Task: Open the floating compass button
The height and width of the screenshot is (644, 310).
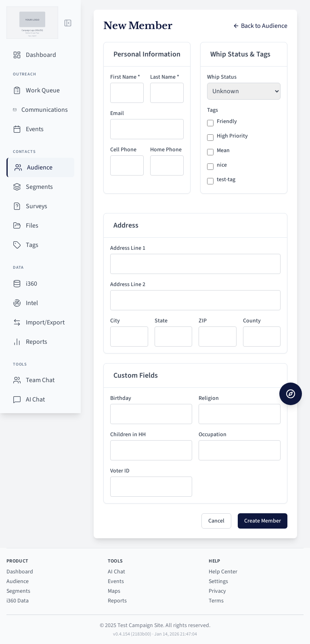Action: click(291, 394)
